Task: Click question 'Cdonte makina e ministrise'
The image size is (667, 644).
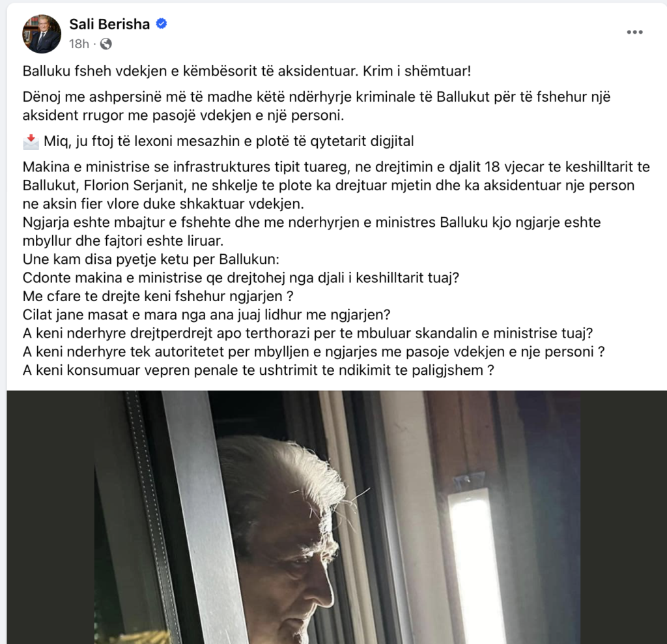Action: (x=241, y=278)
